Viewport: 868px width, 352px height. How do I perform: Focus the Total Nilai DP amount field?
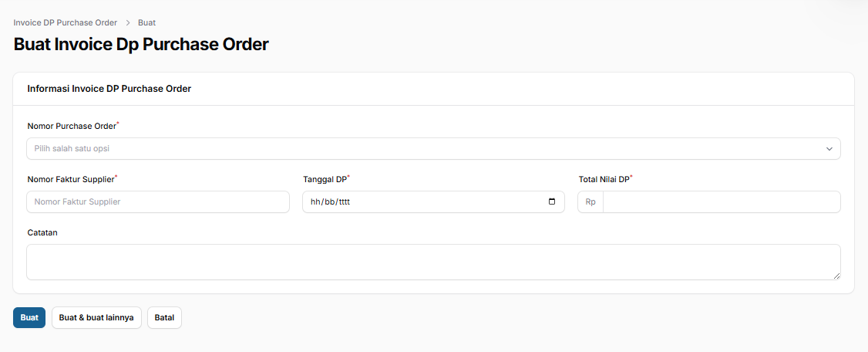pyautogui.click(x=722, y=201)
